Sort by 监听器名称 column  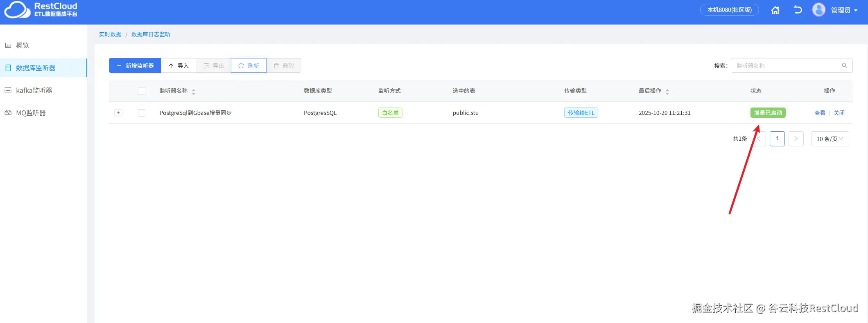194,92
